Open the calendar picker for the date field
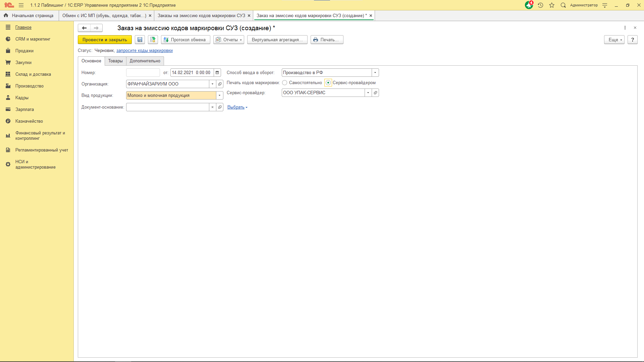Screen dimensions: 644x362 click(x=217, y=72)
